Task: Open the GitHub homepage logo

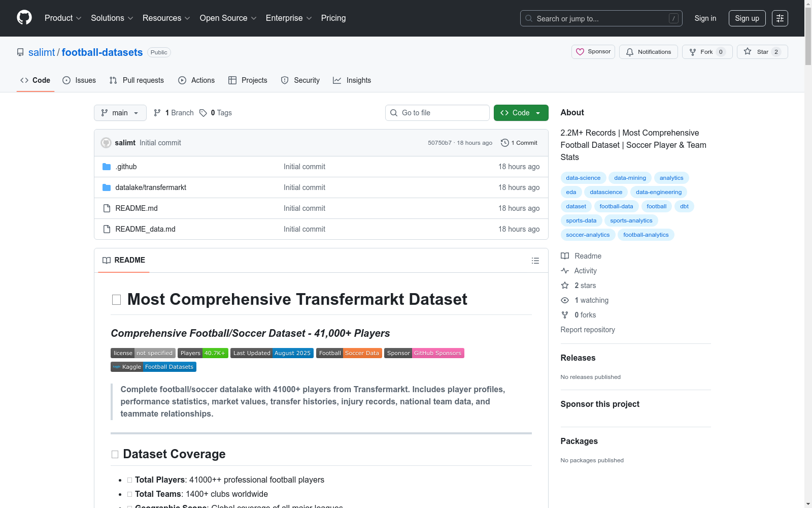Action: coord(24,18)
